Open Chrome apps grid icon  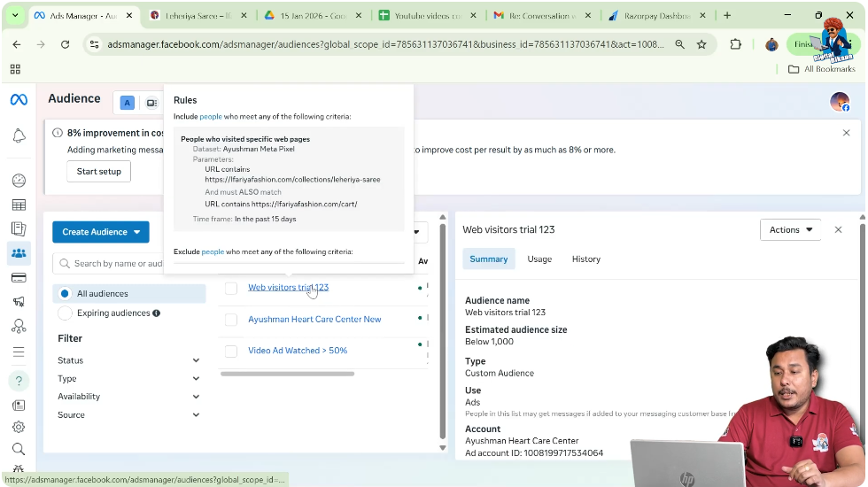pos(16,69)
